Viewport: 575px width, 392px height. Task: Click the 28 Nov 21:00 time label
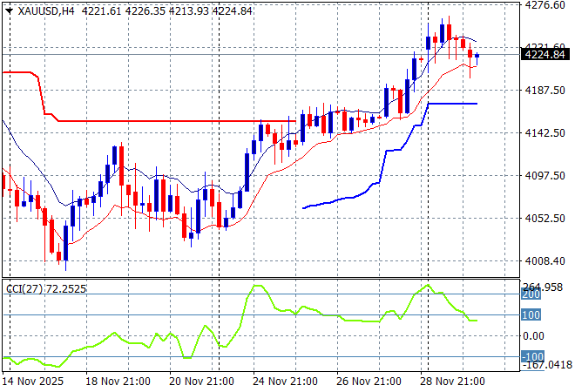(x=452, y=382)
